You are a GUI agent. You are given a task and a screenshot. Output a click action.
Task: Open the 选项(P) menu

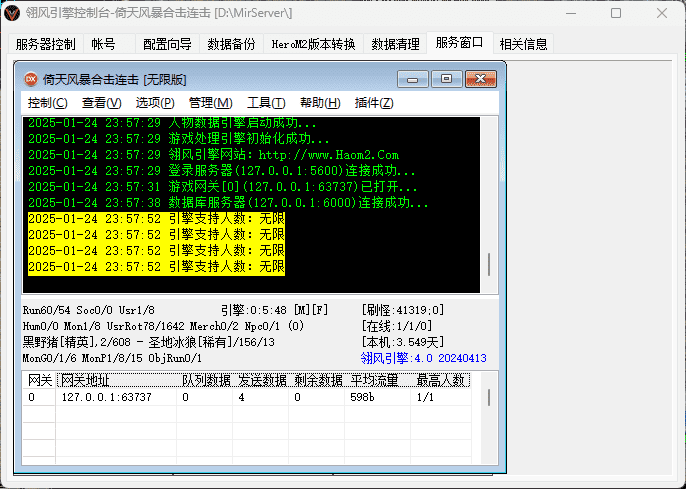coord(155,103)
